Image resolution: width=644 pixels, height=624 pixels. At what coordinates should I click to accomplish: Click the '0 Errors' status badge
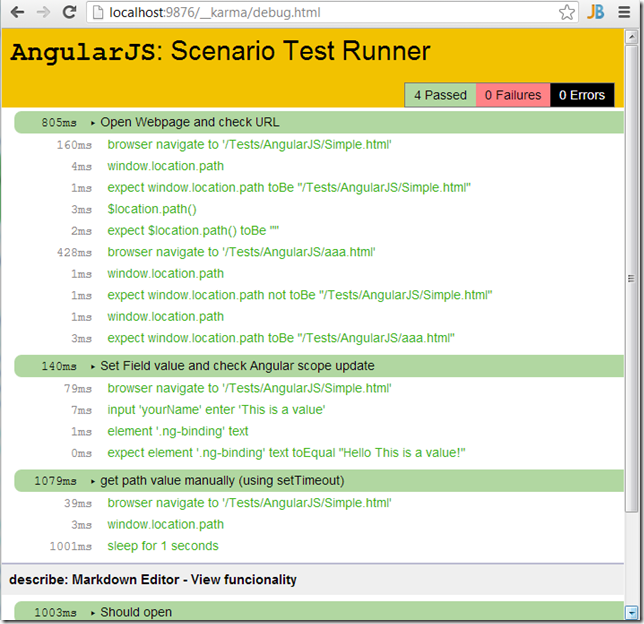coord(582,95)
